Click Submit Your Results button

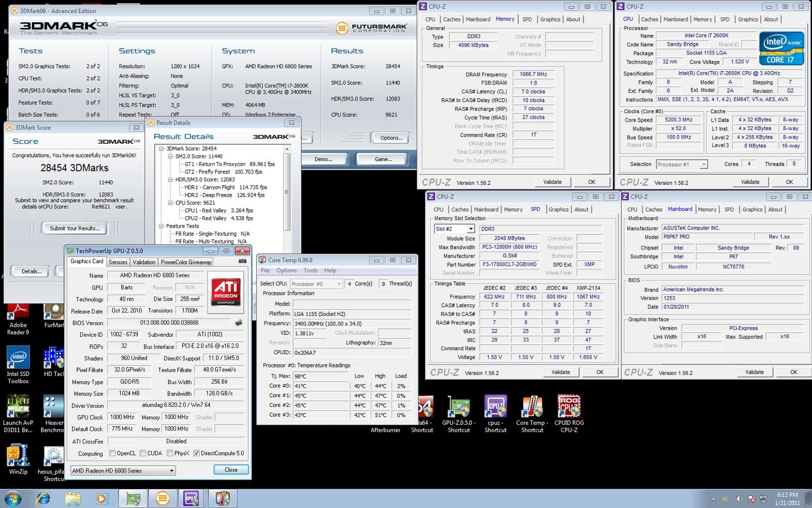75,228
